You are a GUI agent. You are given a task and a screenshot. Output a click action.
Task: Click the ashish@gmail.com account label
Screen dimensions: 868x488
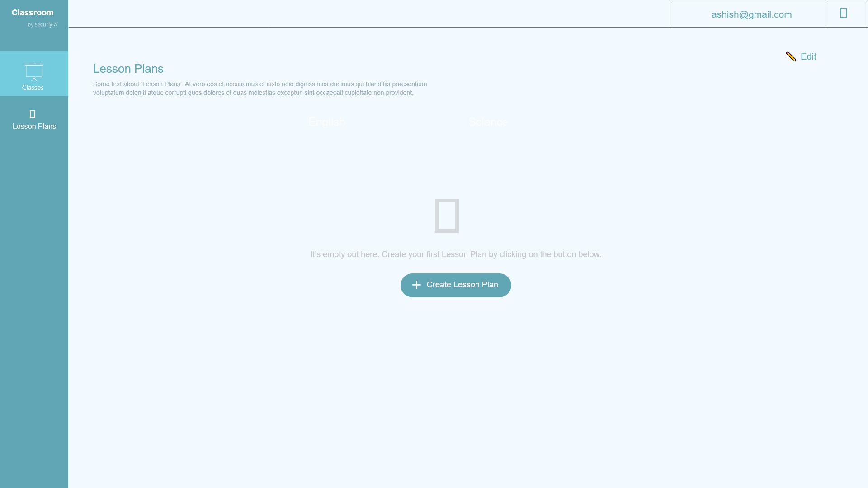pyautogui.click(x=752, y=14)
